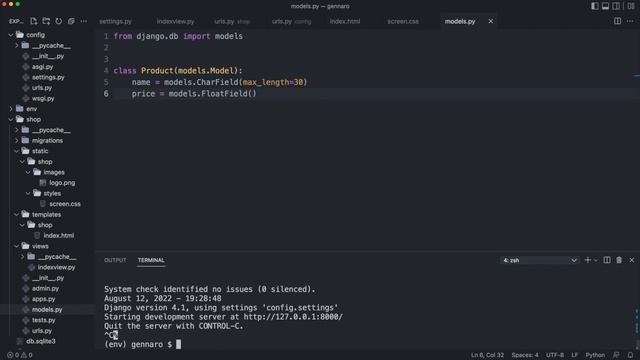The height and width of the screenshot is (360, 640).
Task: Expand the migrations folder
Action: (17, 140)
